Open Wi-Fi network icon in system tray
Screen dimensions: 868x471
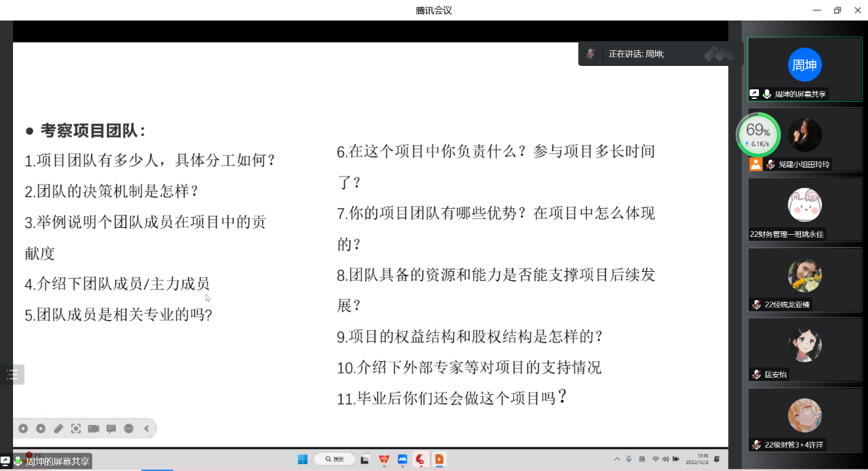[x=655, y=459]
